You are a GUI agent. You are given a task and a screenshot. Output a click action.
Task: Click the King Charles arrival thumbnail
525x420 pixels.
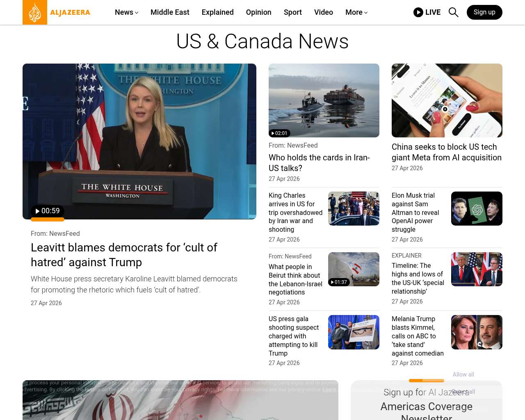[x=354, y=208]
